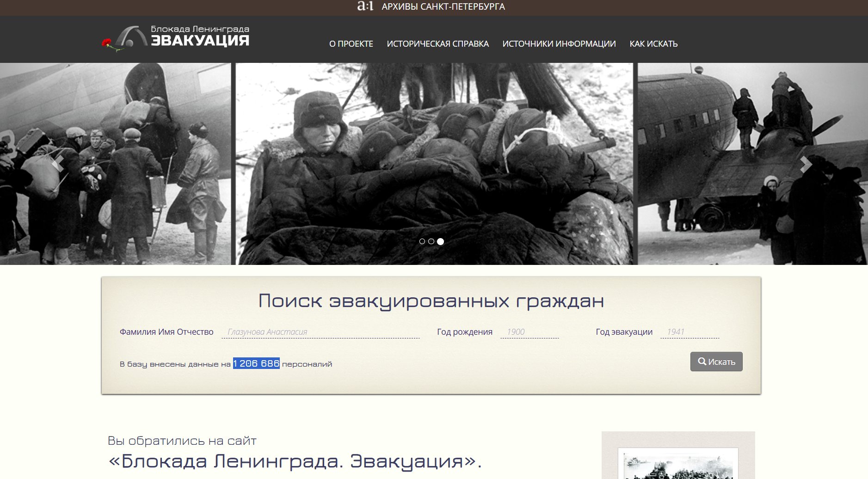The height and width of the screenshot is (479, 868).
Task: Click the «Блокада Ленинграда. Эвакуация» heading
Action: click(x=295, y=461)
